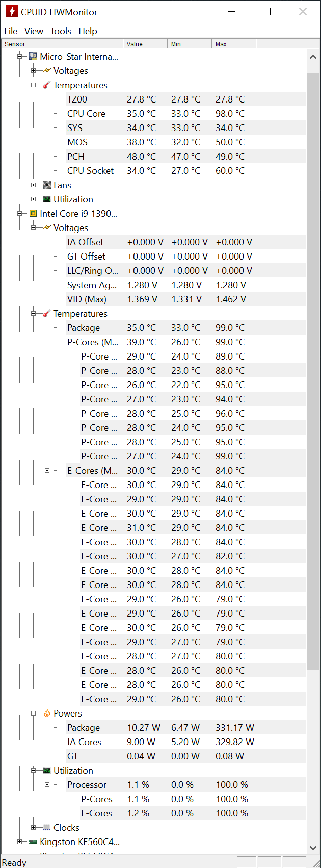Collapse the P-Cores (M... temperature group
Viewport: 321px width, 868px height.
[47, 342]
